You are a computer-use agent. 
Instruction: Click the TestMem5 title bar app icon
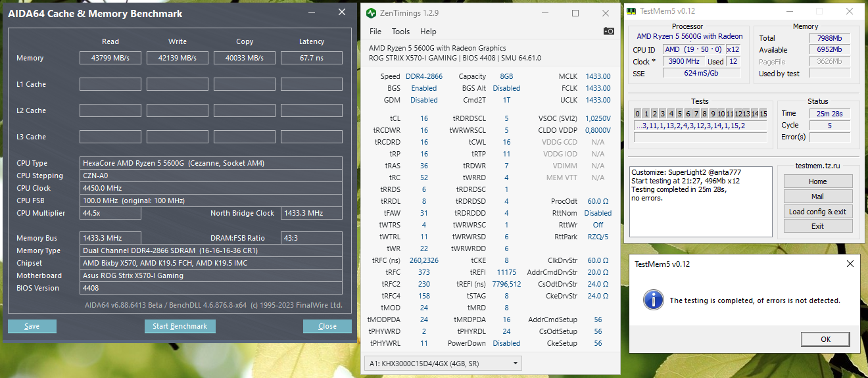631,11
